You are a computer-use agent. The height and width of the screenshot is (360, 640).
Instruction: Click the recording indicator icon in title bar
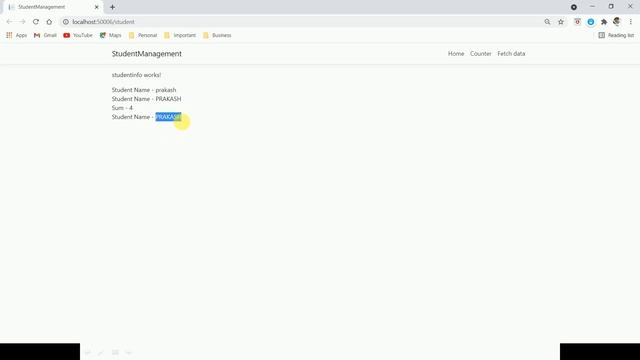574,7
